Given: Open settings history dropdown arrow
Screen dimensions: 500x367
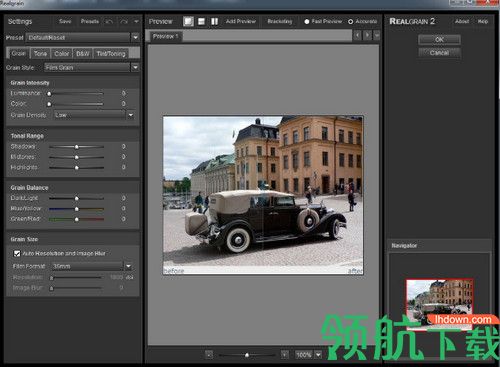Looking at the screenshot, I should click(136, 22).
